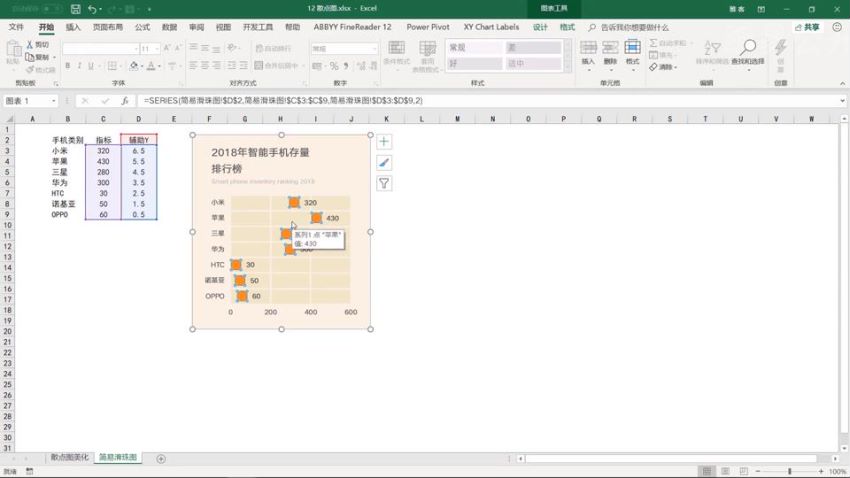Open the 公式 ribbon tab
850x478 pixels.
pos(142,27)
